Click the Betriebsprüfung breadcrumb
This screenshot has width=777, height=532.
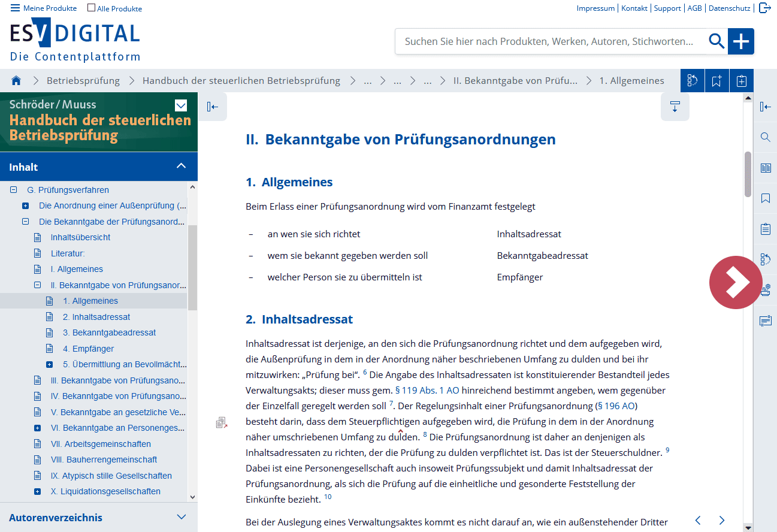coord(83,80)
